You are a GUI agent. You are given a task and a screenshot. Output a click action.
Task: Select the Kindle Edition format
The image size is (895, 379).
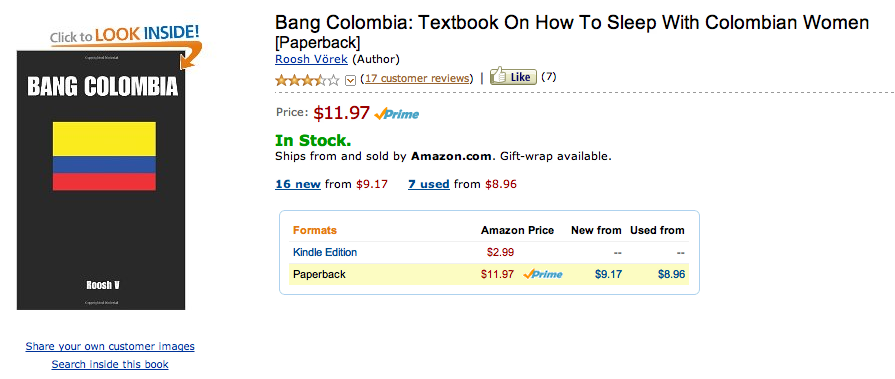tap(325, 252)
